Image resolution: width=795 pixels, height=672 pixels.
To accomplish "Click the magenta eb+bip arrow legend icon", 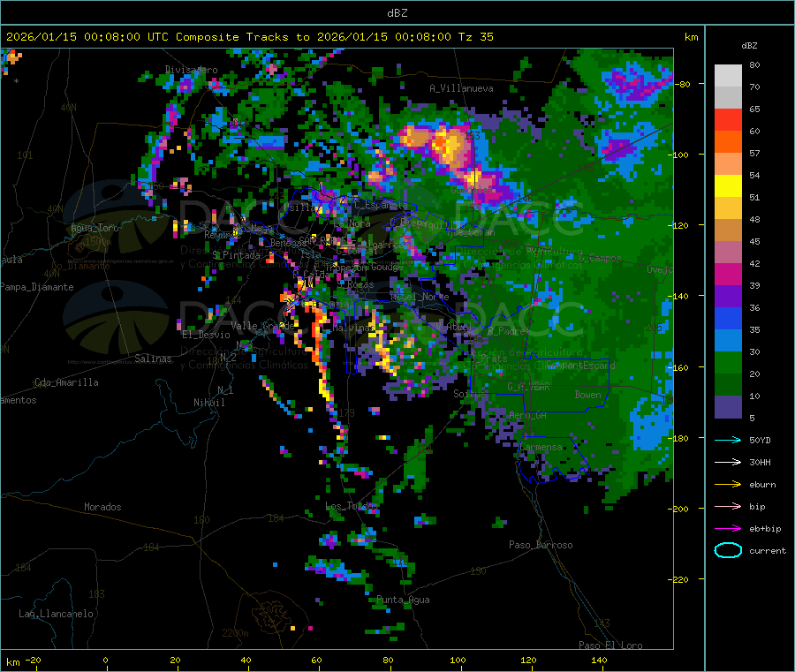I will [728, 529].
